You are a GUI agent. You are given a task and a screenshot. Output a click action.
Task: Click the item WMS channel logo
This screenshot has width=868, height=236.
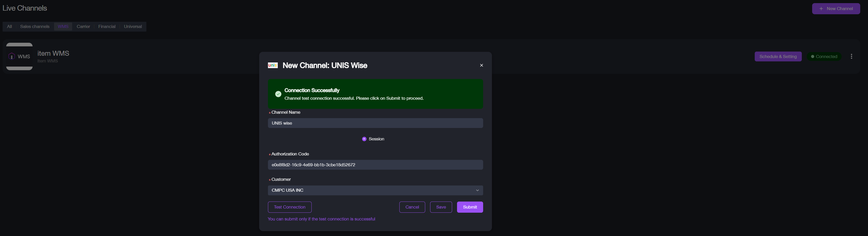pyautogui.click(x=19, y=56)
